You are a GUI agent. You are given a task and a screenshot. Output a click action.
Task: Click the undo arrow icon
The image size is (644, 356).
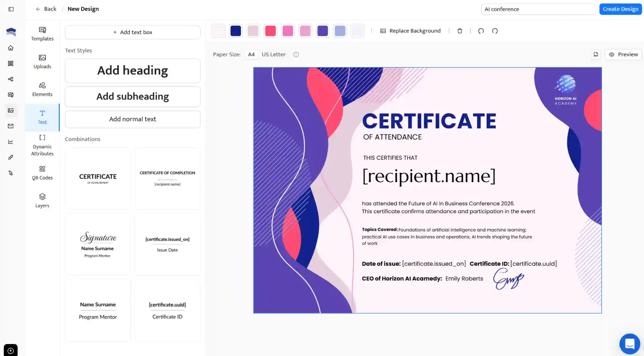(481, 31)
